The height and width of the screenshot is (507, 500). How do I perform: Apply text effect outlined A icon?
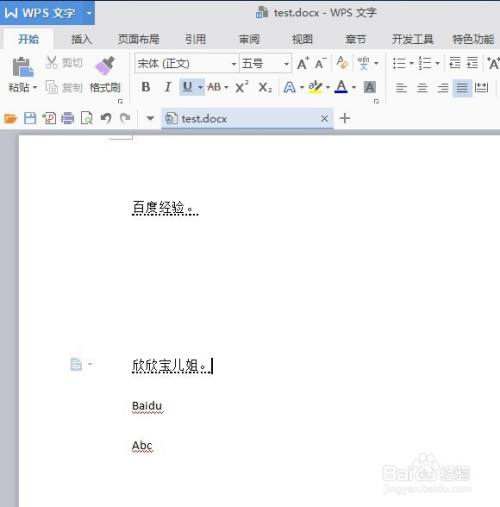289,87
